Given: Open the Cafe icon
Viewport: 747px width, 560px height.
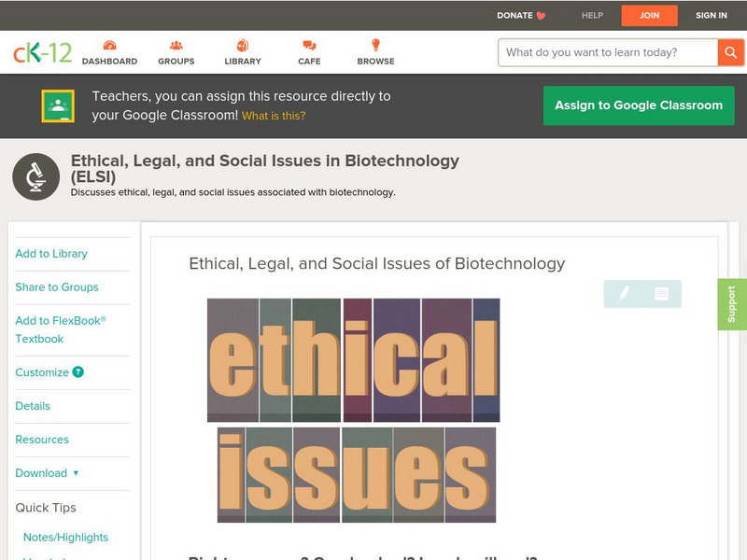Looking at the screenshot, I should click(309, 46).
